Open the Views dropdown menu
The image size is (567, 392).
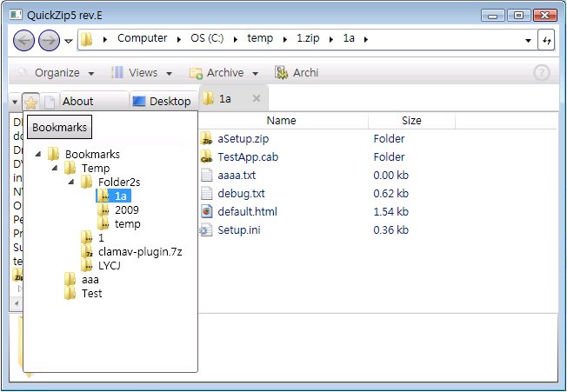[x=143, y=73]
